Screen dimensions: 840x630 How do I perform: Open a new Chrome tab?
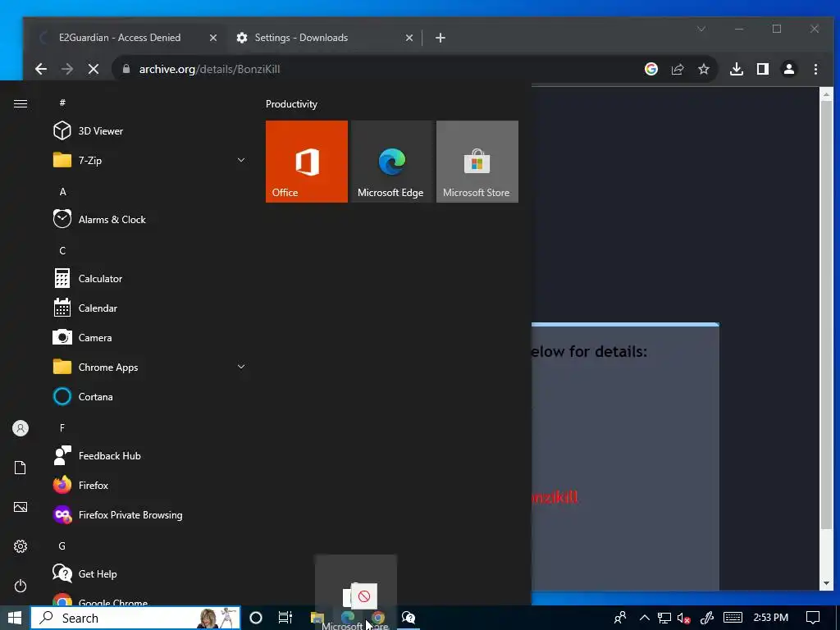[x=441, y=38]
